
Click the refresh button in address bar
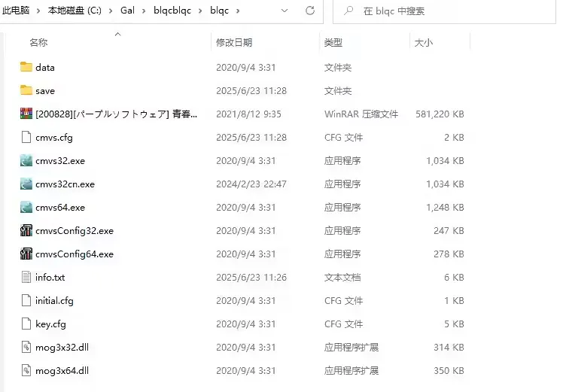pyautogui.click(x=310, y=11)
